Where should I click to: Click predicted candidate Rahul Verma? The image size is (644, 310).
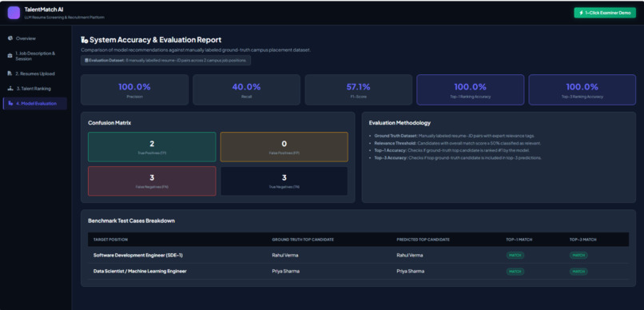point(409,255)
